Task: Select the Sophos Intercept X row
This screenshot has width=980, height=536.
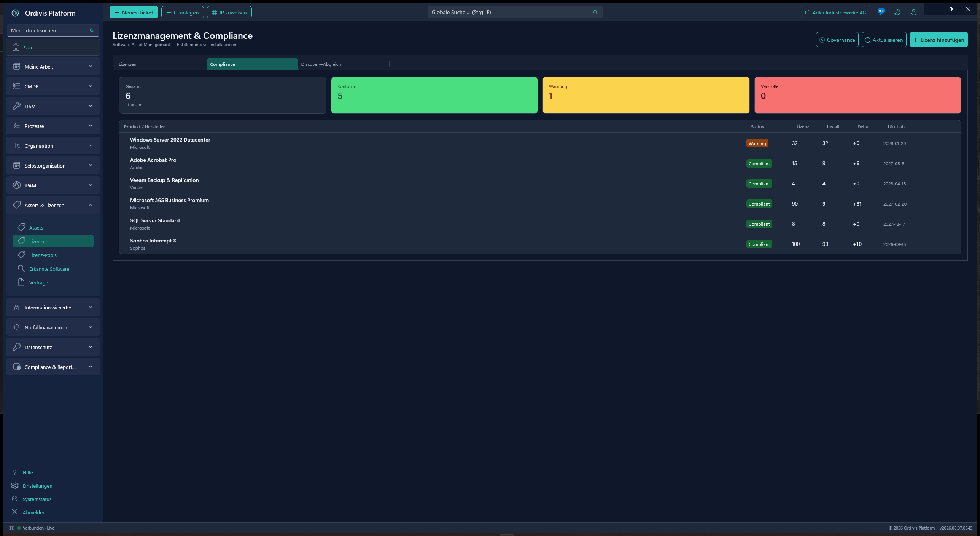Action: coord(540,244)
